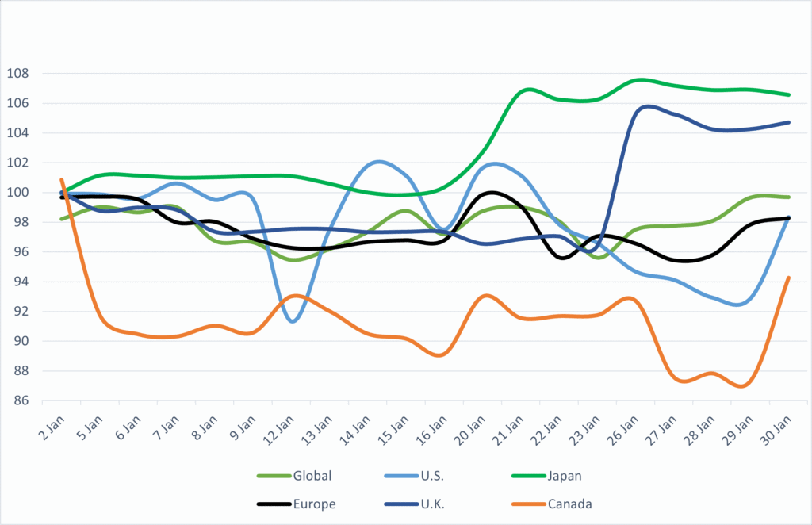This screenshot has width=812, height=525.
Task: Click the 2 Jan x-axis label
Action: 52,427
